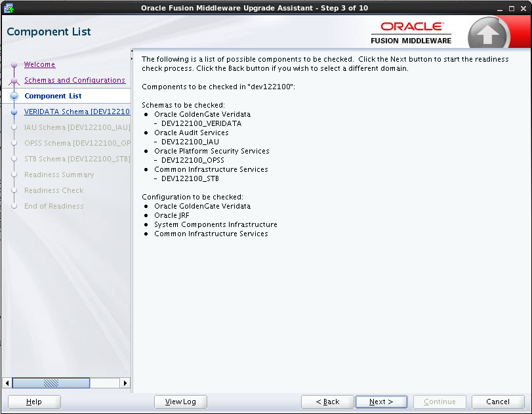Image resolution: width=532 pixels, height=414 pixels.
Task: Click the Upgrade Assistant title bar icon
Action: 9,8
